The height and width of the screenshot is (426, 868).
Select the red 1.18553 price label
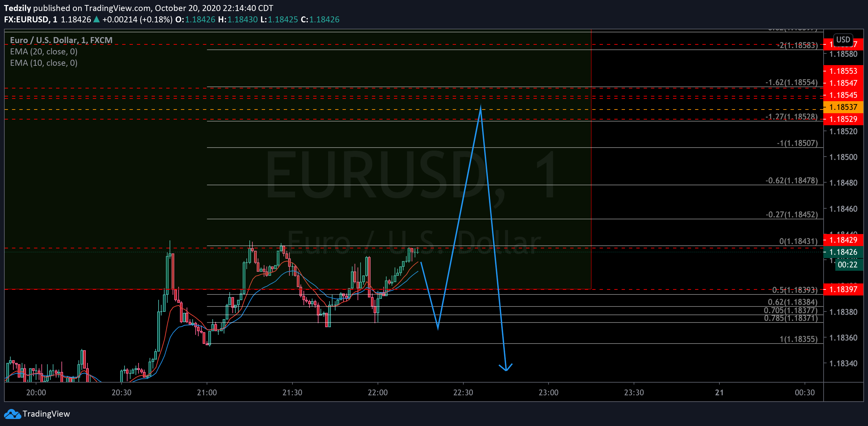click(x=843, y=71)
